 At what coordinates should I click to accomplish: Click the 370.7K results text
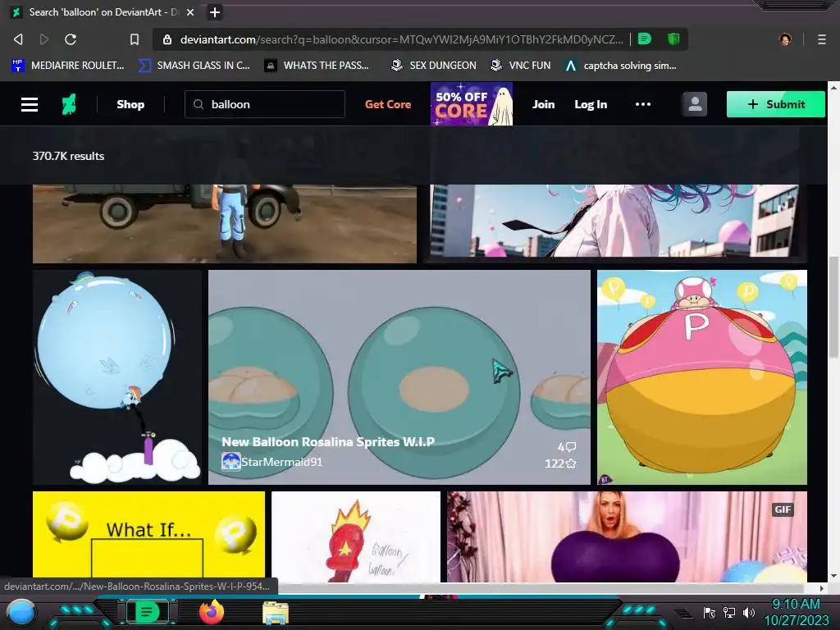pyautogui.click(x=68, y=156)
